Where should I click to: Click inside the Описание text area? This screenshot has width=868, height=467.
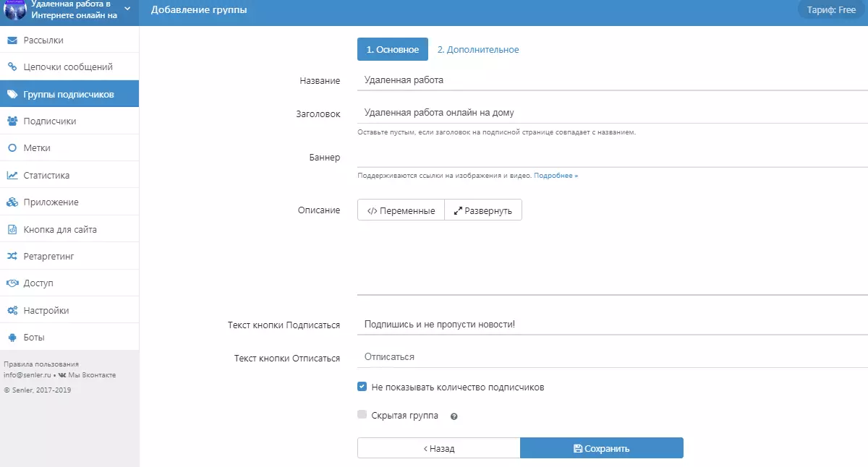[x=613, y=258]
